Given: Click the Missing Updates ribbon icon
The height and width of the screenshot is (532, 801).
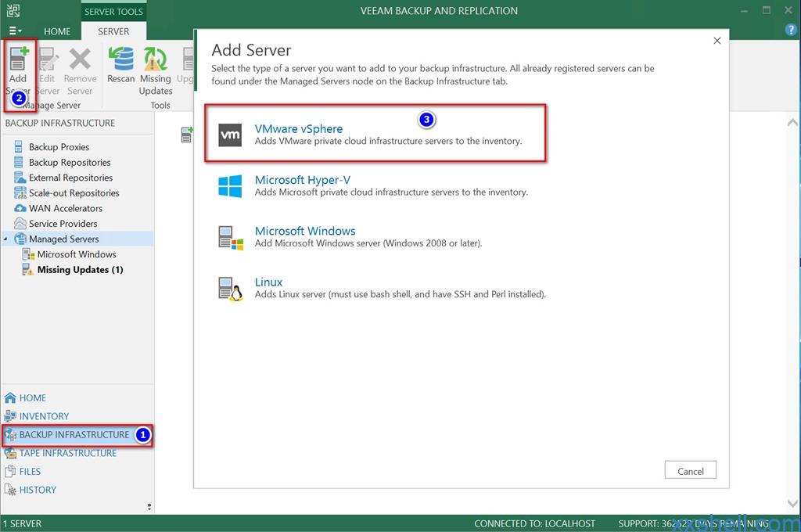Looking at the screenshot, I should click(156, 59).
